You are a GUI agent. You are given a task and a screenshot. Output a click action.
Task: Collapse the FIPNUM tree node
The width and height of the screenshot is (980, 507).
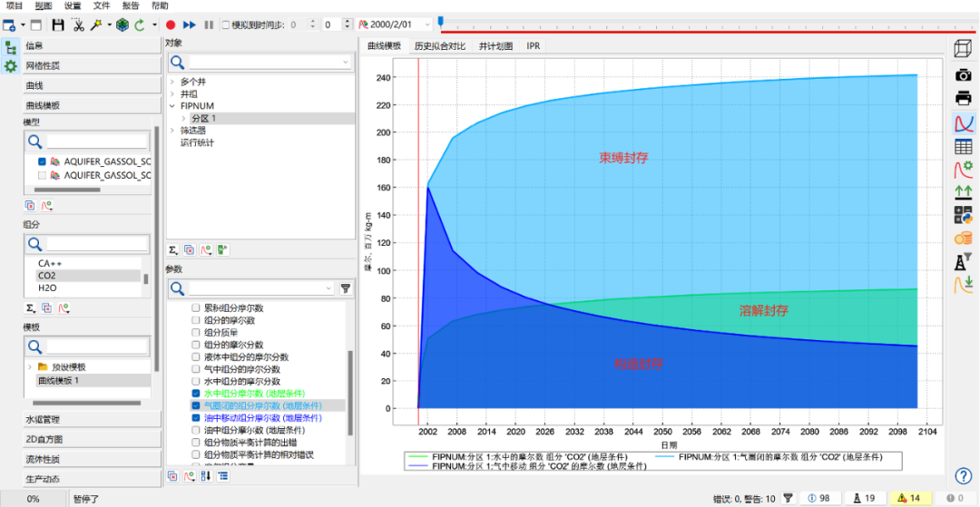(x=172, y=106)
